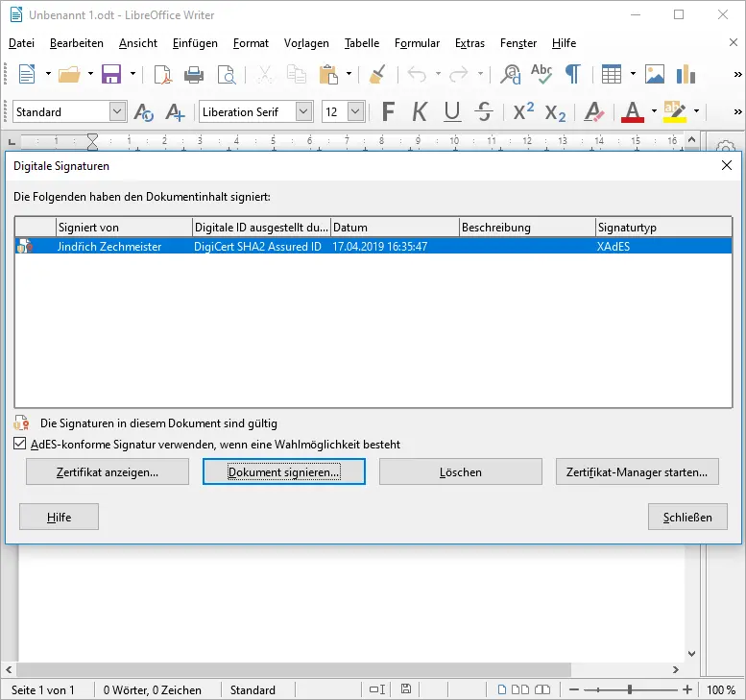Select multi-page view icon
746x700 pixels.
coord(520,689)
